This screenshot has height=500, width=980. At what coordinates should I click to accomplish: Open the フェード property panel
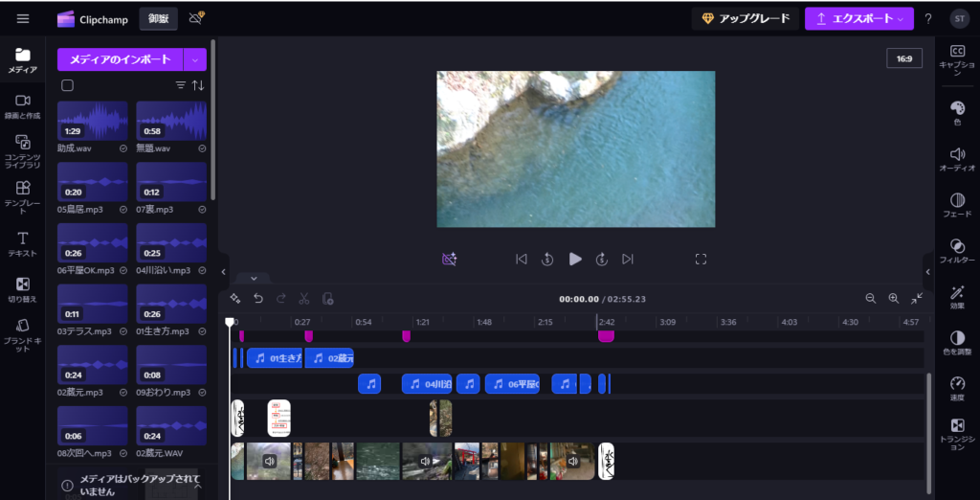pos(957,205)
